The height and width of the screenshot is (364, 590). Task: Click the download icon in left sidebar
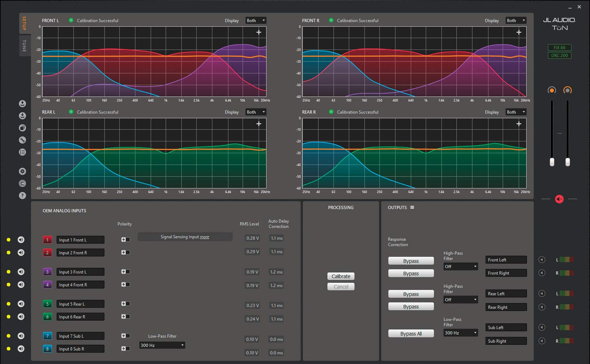(x=22, y=116)
